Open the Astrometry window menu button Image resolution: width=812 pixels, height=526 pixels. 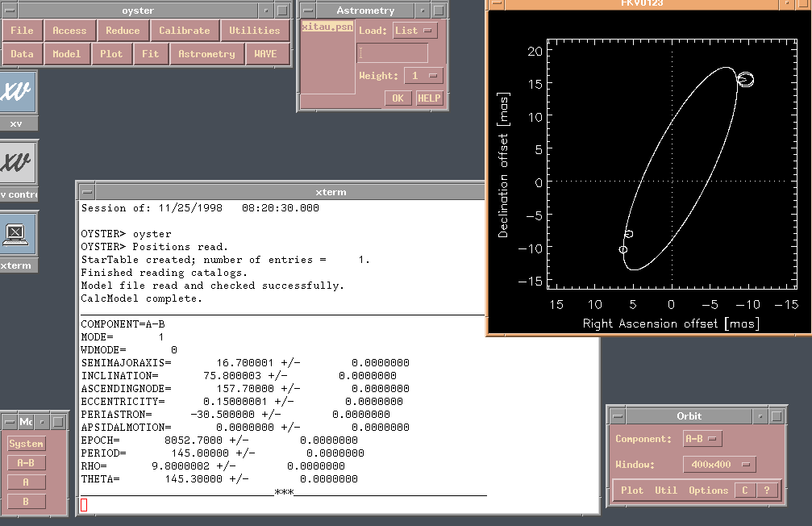(310, 10)
